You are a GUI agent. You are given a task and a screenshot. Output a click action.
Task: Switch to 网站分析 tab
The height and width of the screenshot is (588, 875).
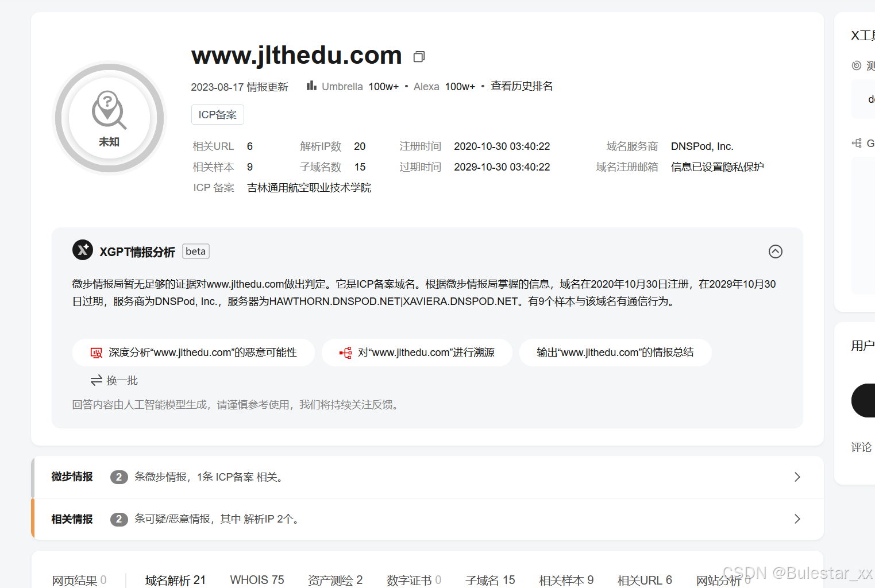pos(723,580)
